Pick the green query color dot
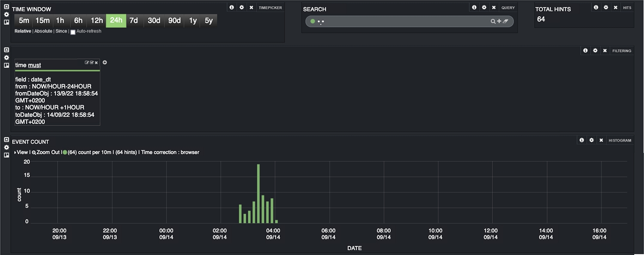 313,21
